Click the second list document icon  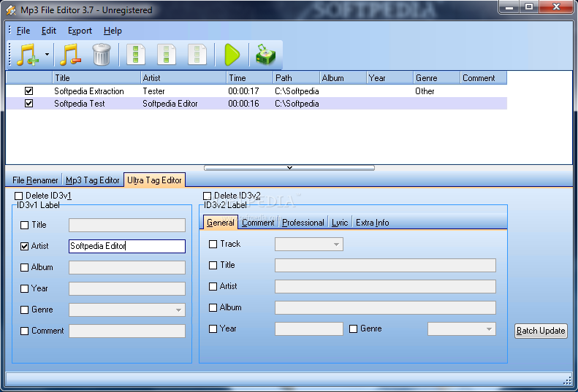167,55
